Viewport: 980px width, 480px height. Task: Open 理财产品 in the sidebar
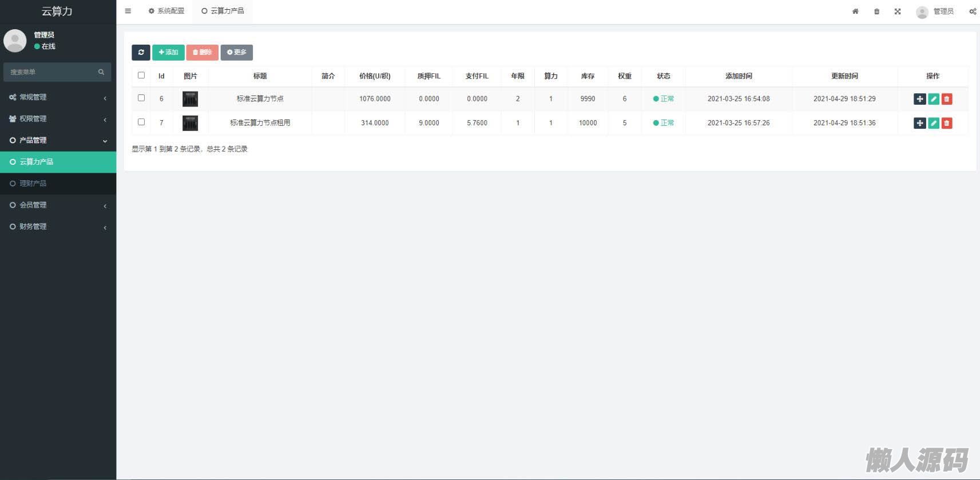[x=58, y=184]
